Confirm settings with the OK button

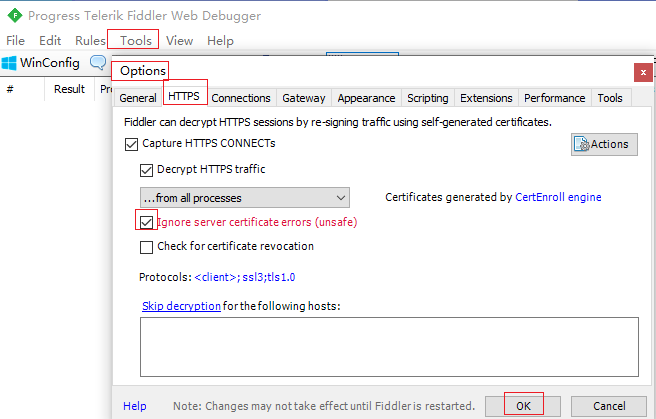pyautogui.click(x=523, y=406)
